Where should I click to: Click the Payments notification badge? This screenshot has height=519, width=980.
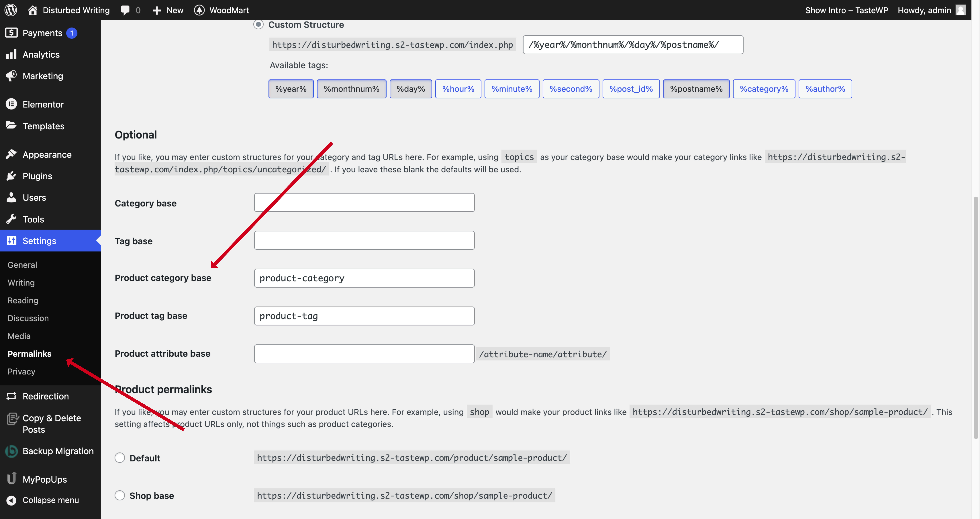[x=72, y=33]
